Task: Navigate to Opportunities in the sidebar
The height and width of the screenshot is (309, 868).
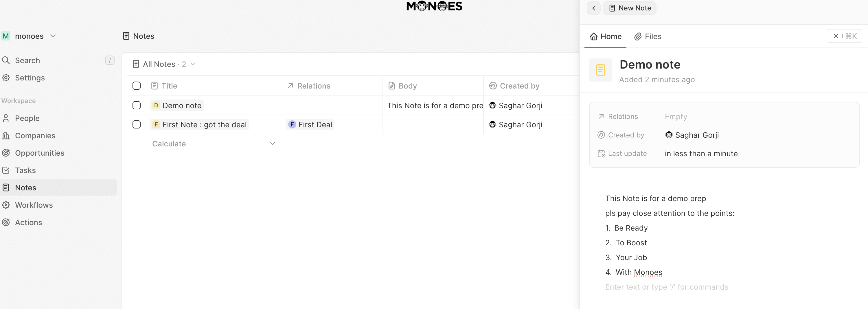Action: coord(39,153)
